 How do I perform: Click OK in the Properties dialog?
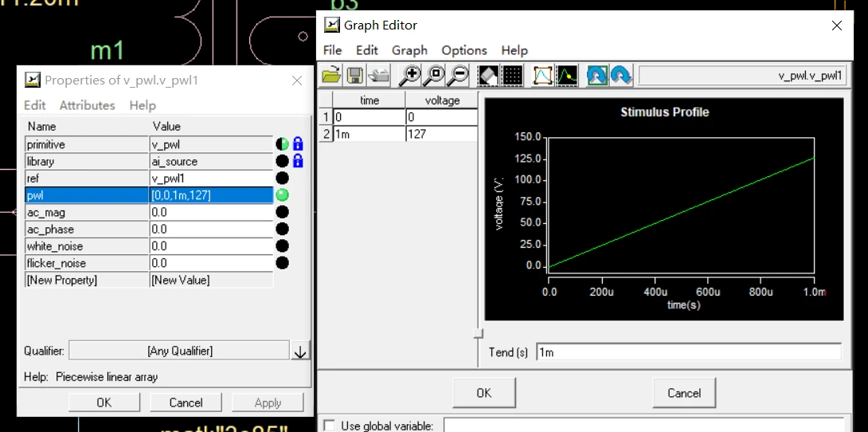click(x=104, y=403)
